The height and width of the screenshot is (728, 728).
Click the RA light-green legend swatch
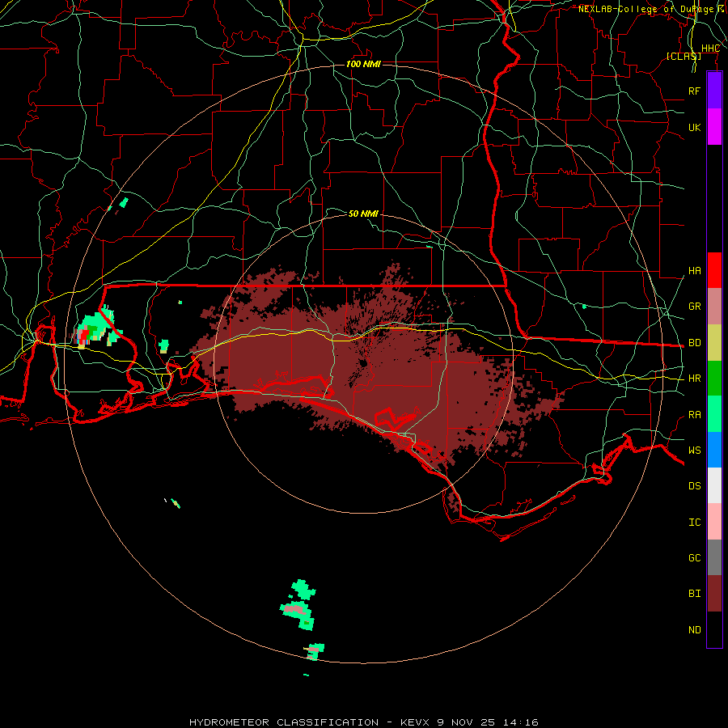point(714,414)
